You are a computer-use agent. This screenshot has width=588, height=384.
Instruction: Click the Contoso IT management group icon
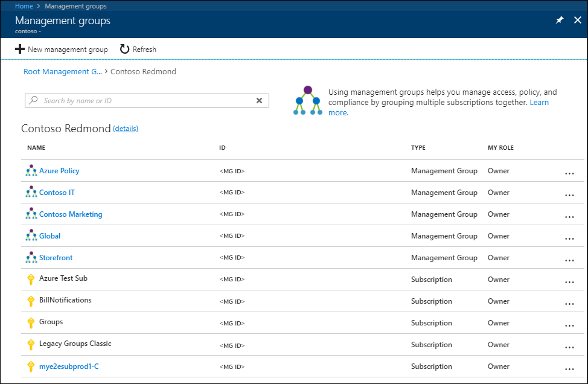pos(31,192)
